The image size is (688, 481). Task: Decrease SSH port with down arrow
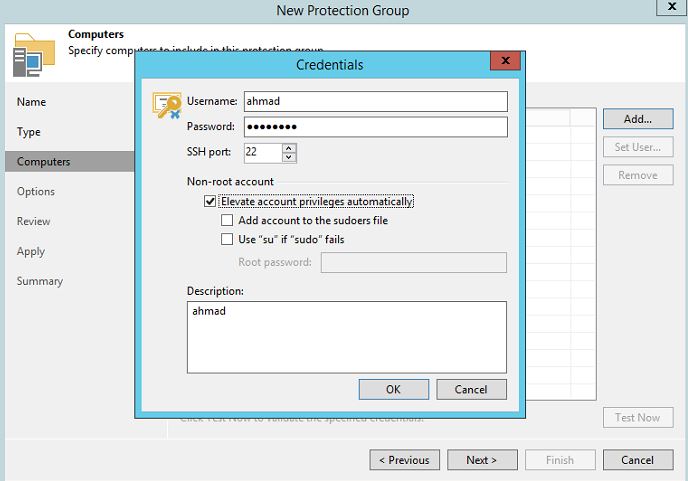pyautogui.click(x=289, y=157)
